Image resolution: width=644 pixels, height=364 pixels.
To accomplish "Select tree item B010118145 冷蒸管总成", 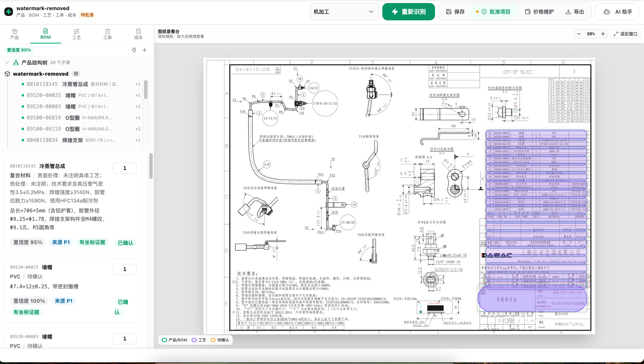I will tap(81, 84).
